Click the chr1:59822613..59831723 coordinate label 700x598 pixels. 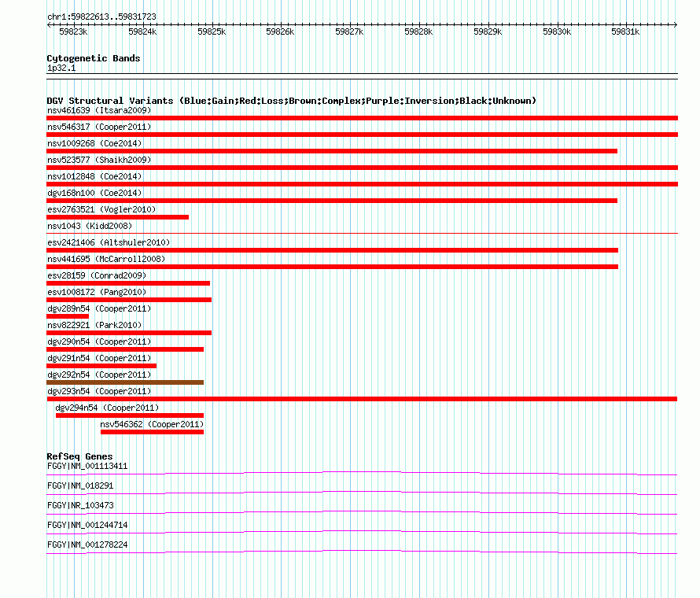pos(101,17)
